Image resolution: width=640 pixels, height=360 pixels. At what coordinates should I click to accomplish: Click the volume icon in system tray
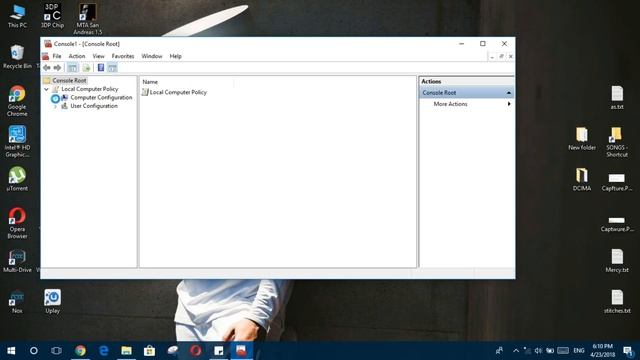538,351
